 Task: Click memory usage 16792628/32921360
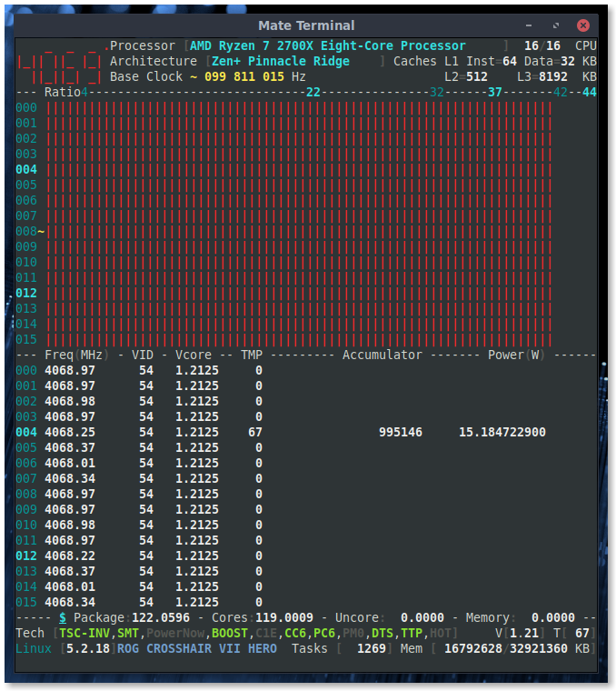click(x=505, y=648)
